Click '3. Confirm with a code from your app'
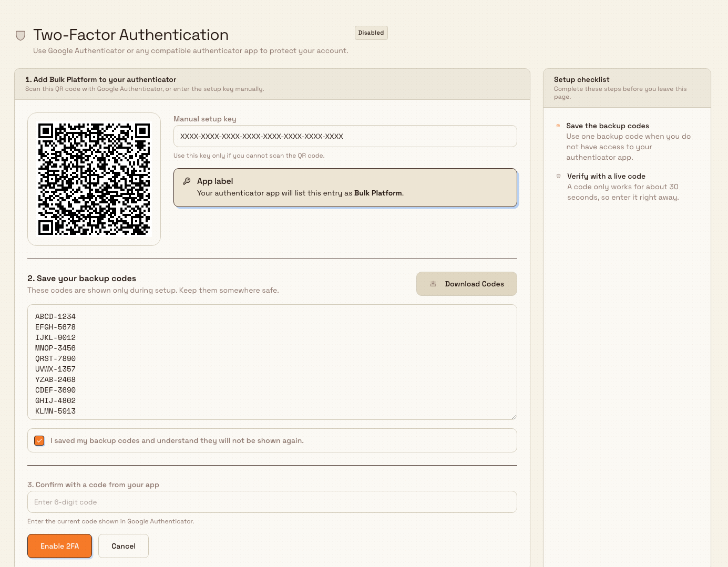The height and width of the screenshot is (567, 728). click(93, 484)
